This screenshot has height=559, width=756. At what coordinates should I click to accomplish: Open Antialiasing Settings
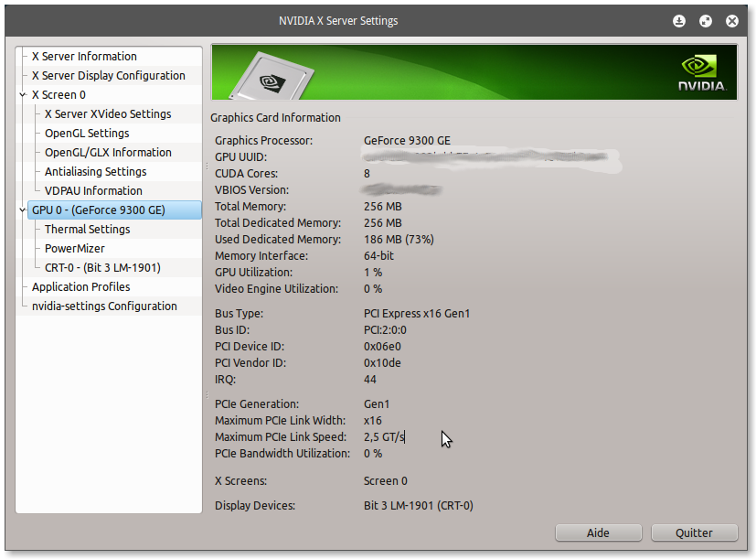(95, 172)
